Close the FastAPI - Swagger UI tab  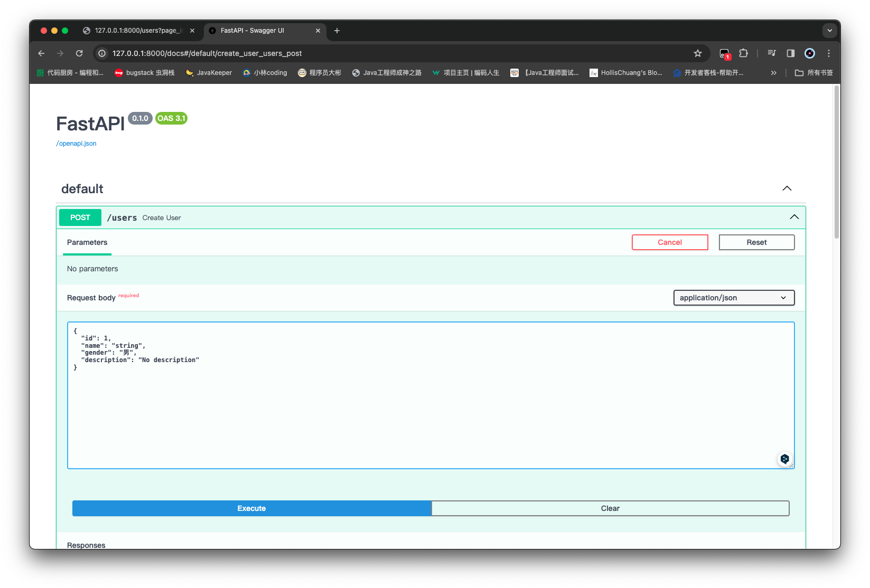(318, 31)
